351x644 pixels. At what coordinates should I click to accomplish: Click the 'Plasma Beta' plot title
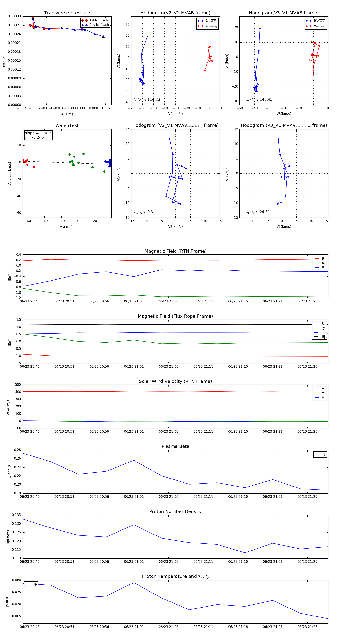click(x=175, y=447)
